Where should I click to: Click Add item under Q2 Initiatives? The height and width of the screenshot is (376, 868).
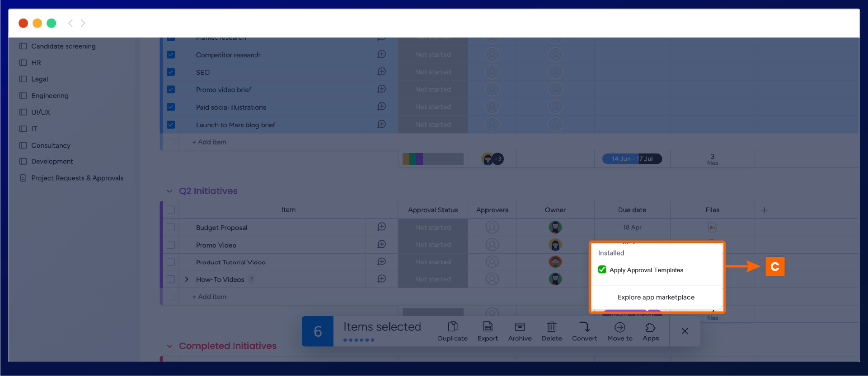209,297
